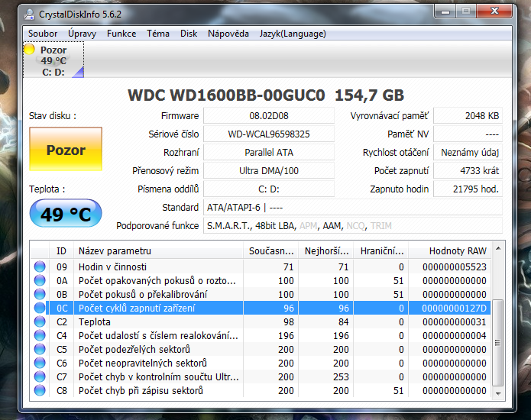Click the yellow Pozor disk status button
The image size is (531, 420).
(x=66, y=149)
